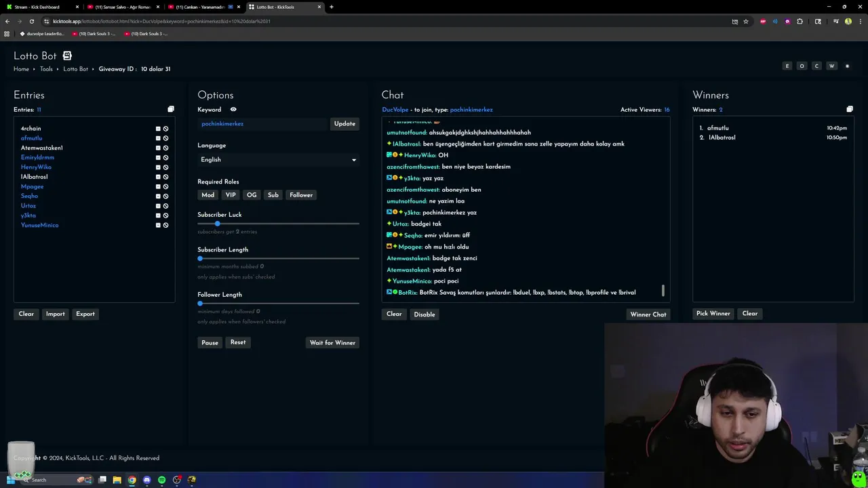Export the entries list

[85, 314]
